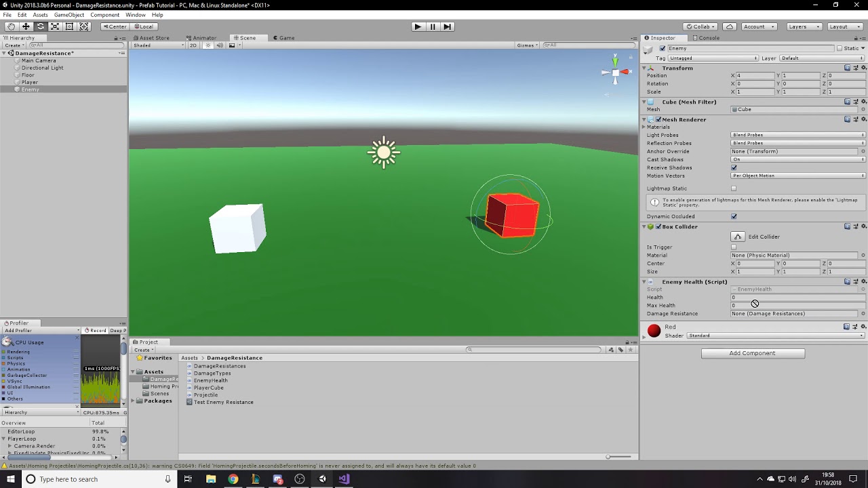Open the Cloud services button beside Collab
Image resolution: width=868 pixels, height=488 pixels.
point(730,26)
